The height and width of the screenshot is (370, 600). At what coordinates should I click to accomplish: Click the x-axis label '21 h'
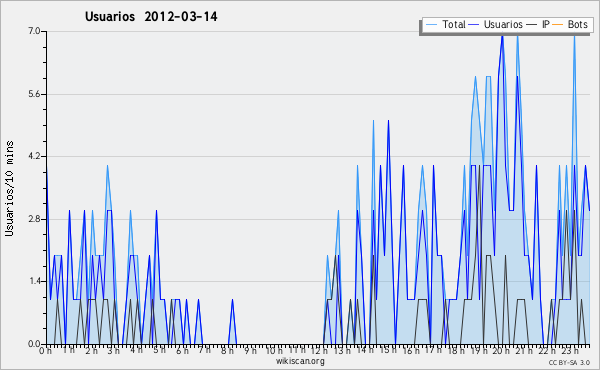tap(524, 351)
